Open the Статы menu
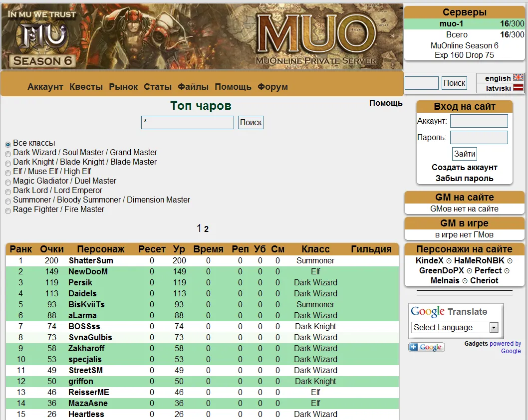The image size is (528, 420). (158, 87)
